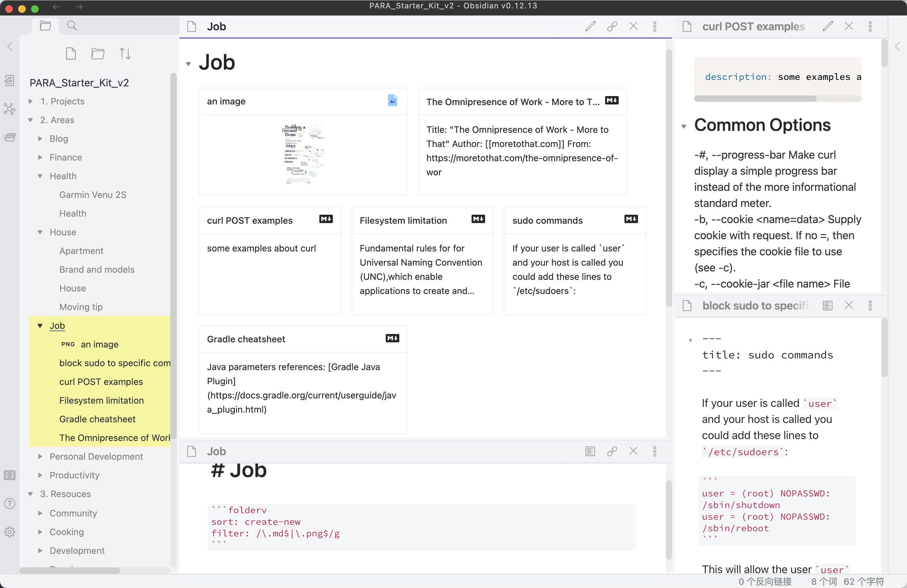Switch to the search tab in the sidebar

tap(72, 26)
